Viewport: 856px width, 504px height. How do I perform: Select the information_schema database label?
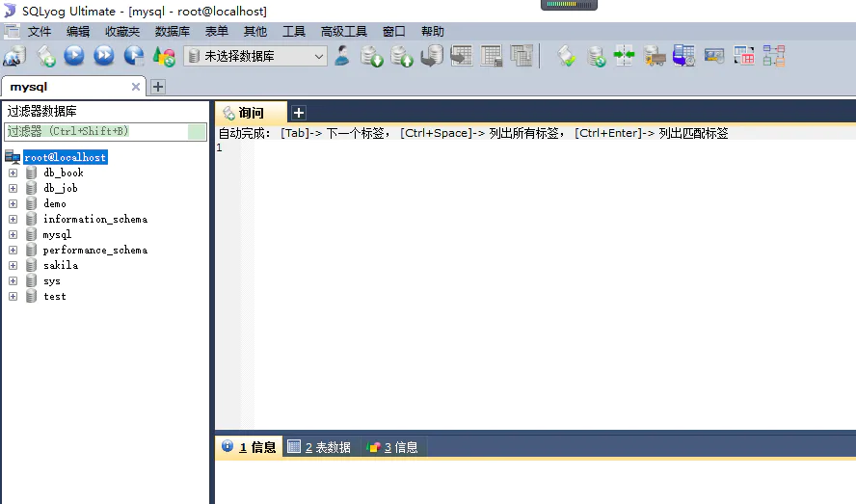coord(95,220)
